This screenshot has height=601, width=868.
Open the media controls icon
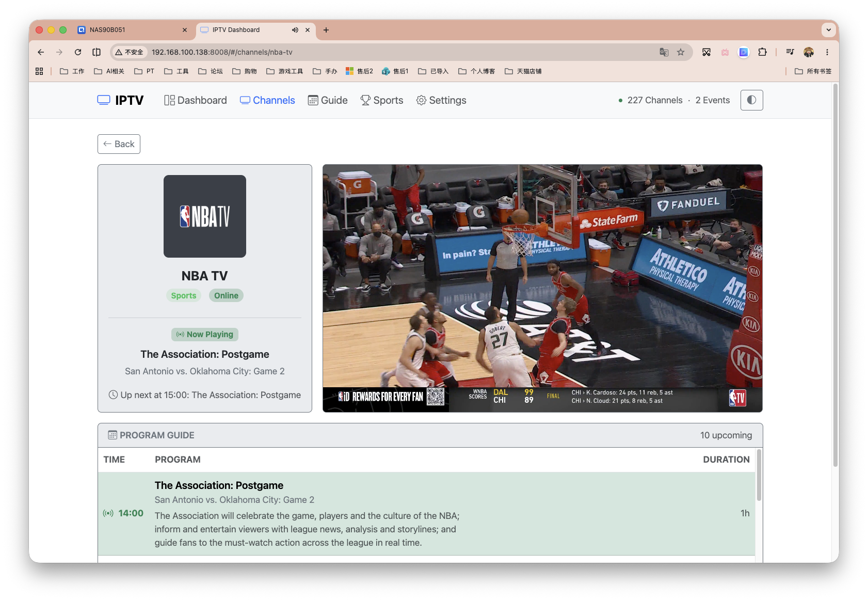click(790, 52)
